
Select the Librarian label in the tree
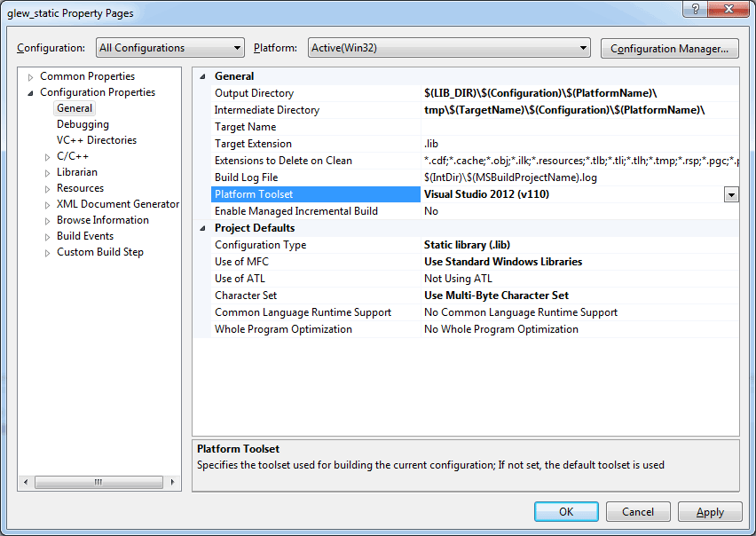(x=76, y=172)
